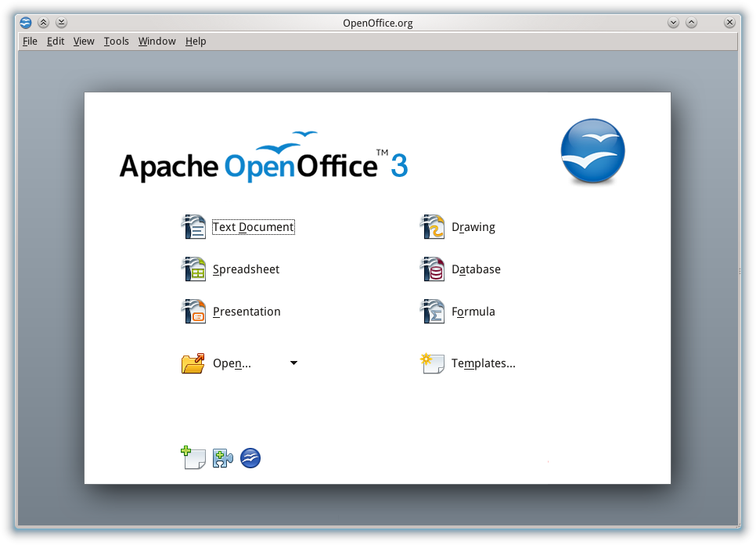Click the Formula icon
Viewport: 756px width, 545px height.
432,312
